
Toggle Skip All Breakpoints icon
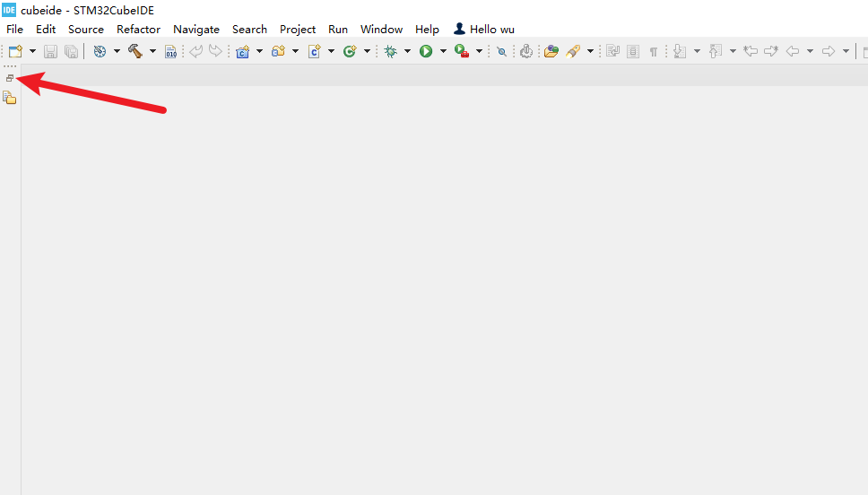pos(501,51)
